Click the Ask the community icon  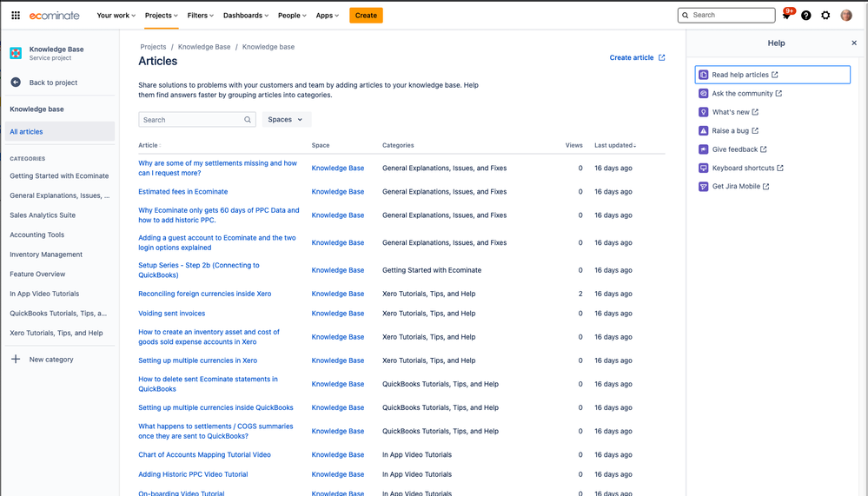click(x=703, y=94)
